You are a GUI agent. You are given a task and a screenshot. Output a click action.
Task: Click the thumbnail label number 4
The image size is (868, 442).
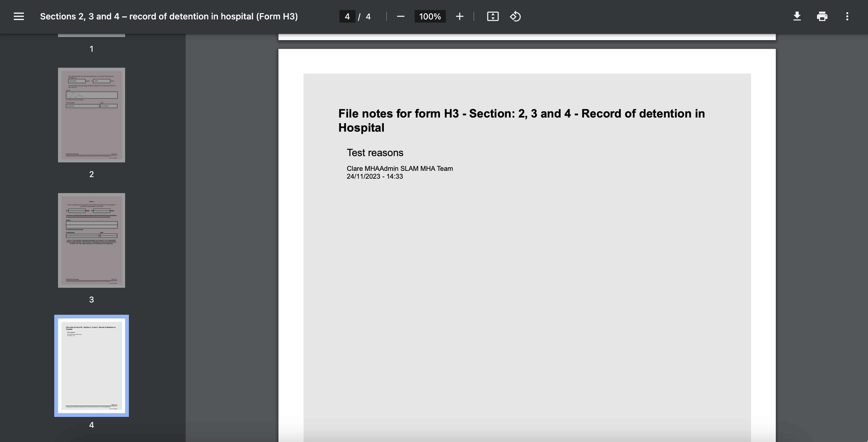coord(91,425)
